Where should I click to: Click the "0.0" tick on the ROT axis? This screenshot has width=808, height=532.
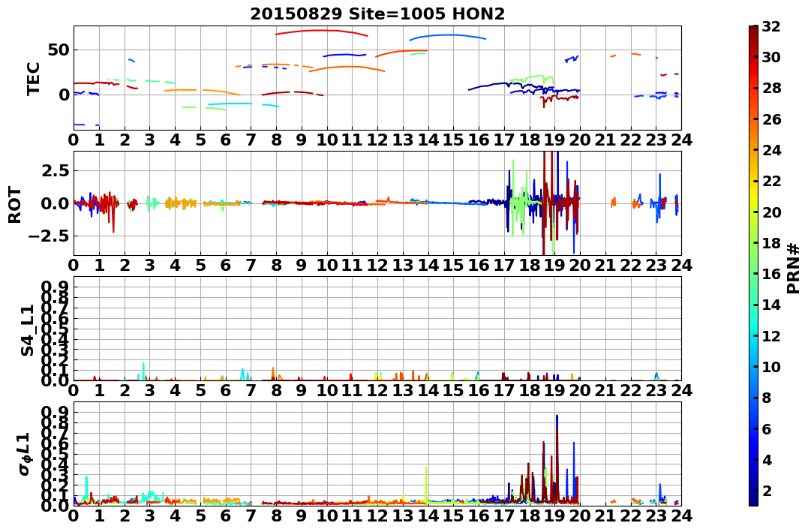[53, 203]
